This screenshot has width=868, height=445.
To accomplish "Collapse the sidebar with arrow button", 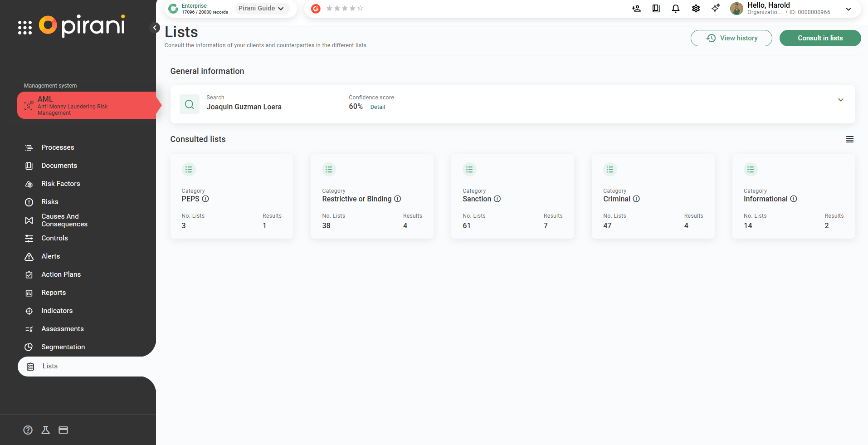I will point(155,28).
